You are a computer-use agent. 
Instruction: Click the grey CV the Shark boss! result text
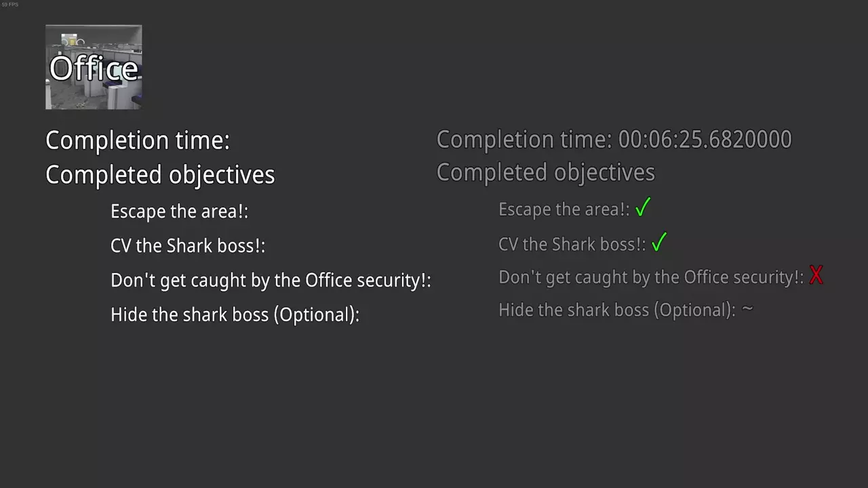572,244
